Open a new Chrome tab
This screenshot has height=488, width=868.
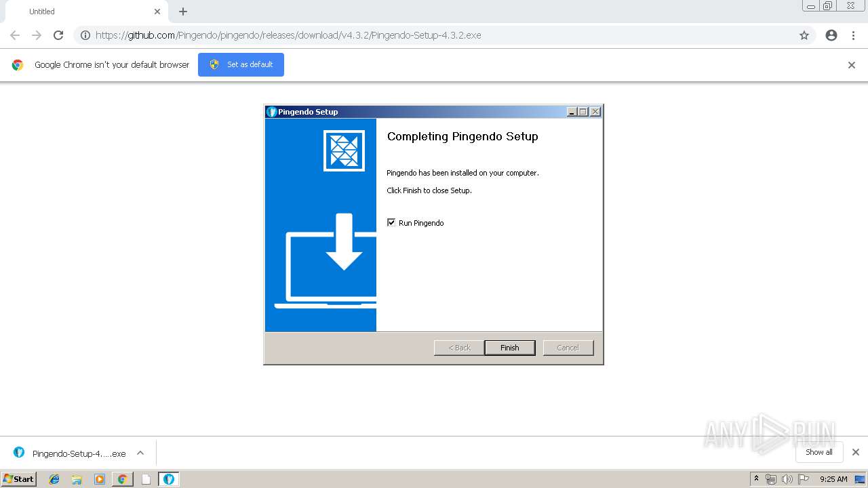(183, 12)
